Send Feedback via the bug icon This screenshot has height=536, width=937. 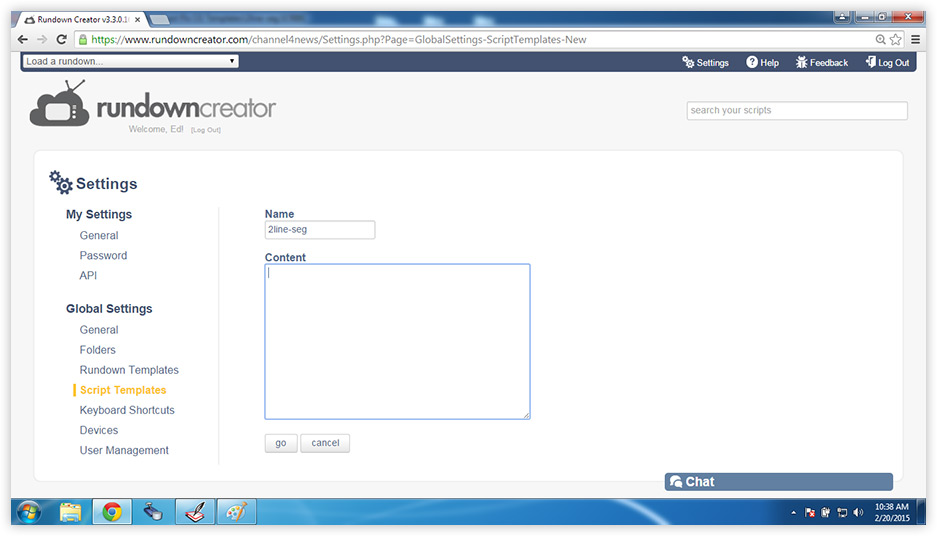822,62
